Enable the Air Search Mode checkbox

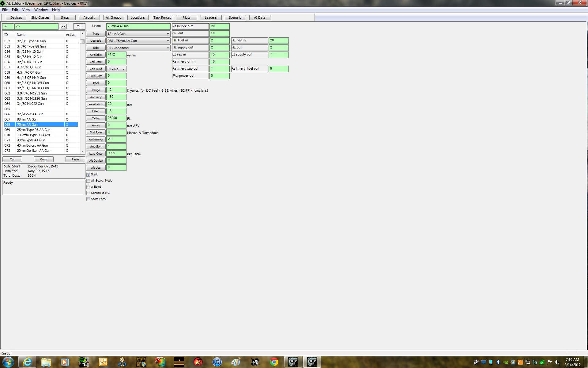click(89, 181)
